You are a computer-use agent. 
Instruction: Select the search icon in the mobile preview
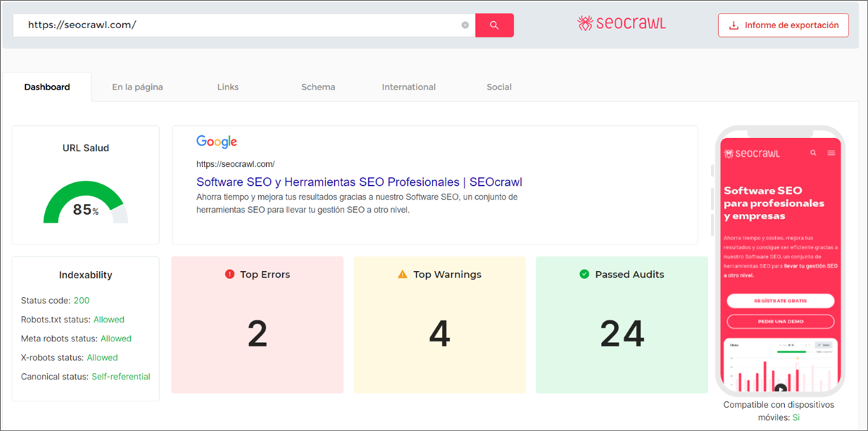pos(812,152)
